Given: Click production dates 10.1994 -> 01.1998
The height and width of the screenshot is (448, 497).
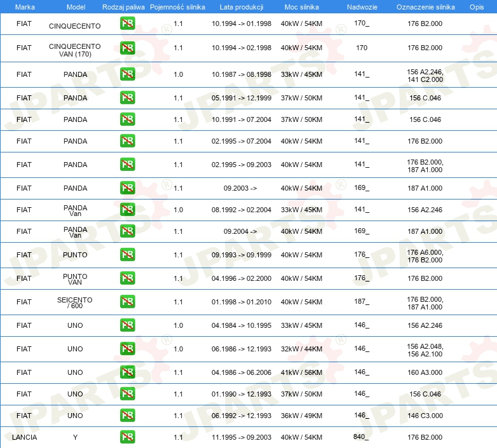Looking at the screenshot, I should click(x=242, y=24).
